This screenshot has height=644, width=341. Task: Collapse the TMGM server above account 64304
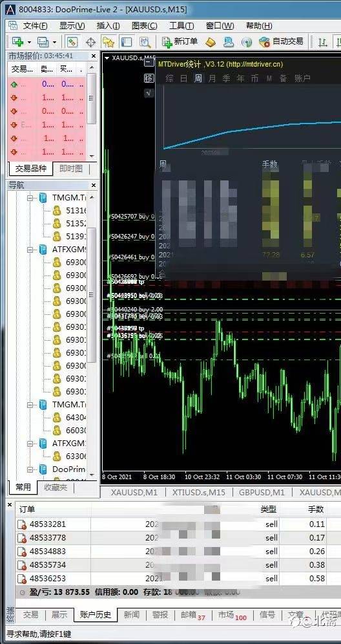[30, 405]
